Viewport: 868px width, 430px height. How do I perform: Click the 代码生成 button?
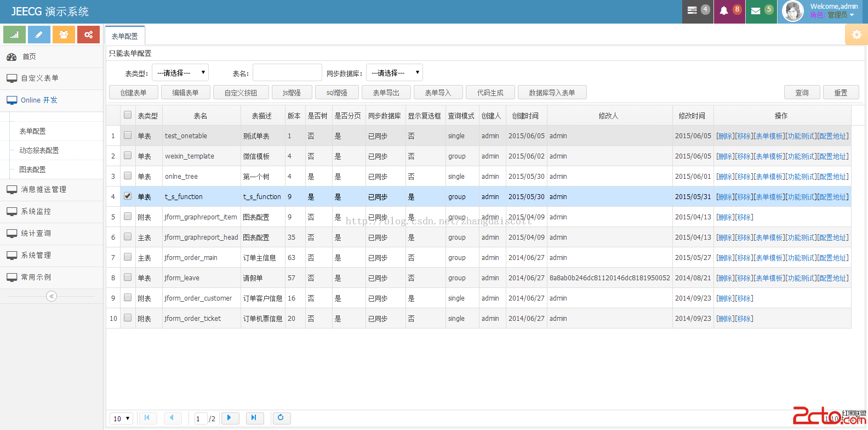(490, 92)
